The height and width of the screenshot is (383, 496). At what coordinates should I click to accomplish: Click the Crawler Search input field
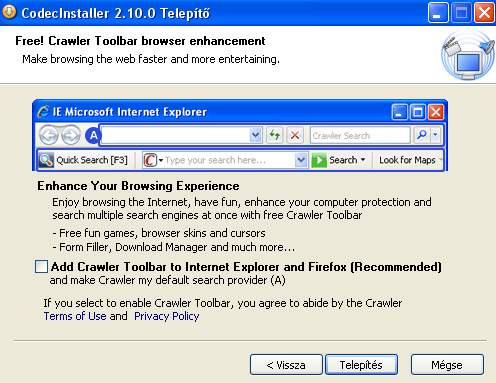pyautogui.click(x=360, y=135)
